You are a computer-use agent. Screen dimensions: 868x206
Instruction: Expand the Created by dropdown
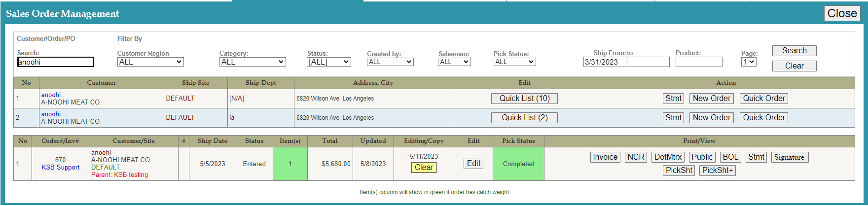[390, 62]
